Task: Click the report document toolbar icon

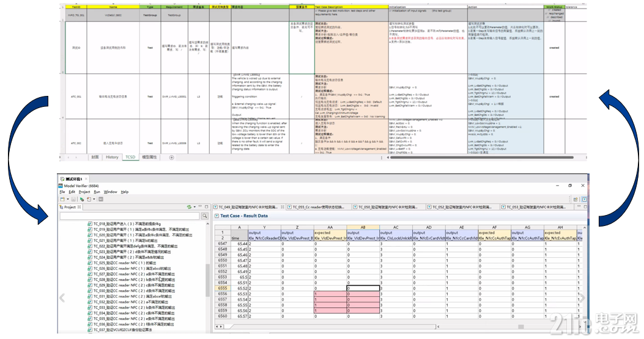Action: pyautogui.click(x=89, y=200)
